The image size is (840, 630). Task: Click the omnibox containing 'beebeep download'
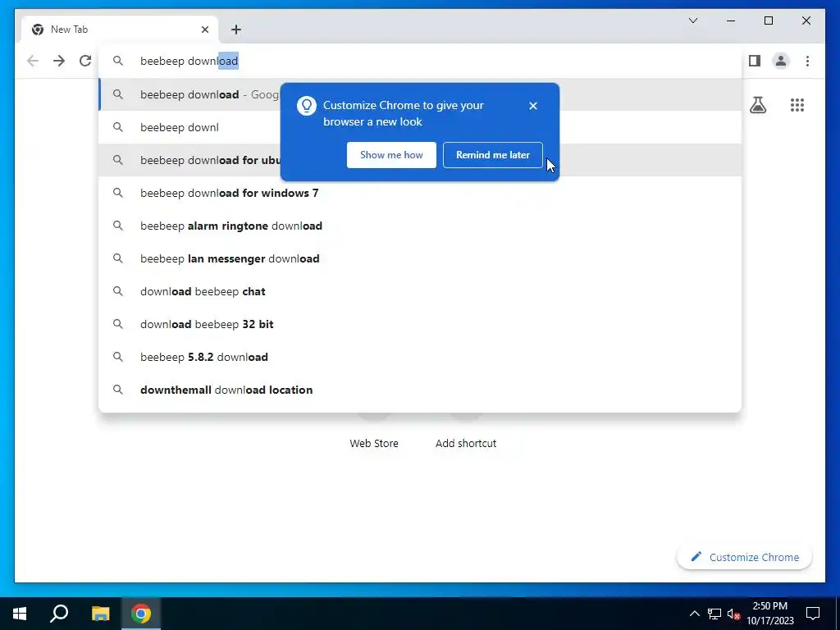coord(420,61)
